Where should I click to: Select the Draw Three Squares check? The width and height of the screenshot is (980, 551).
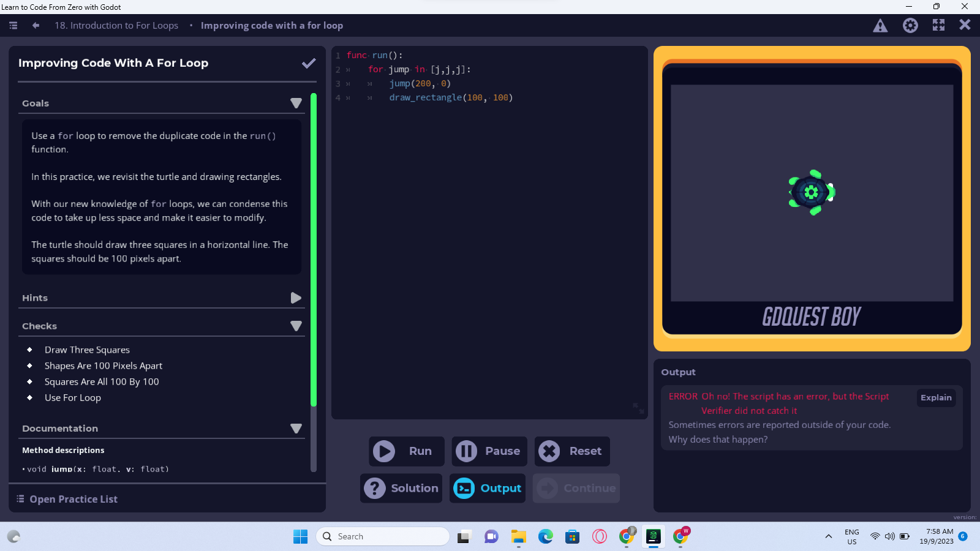tap(87, 350)
